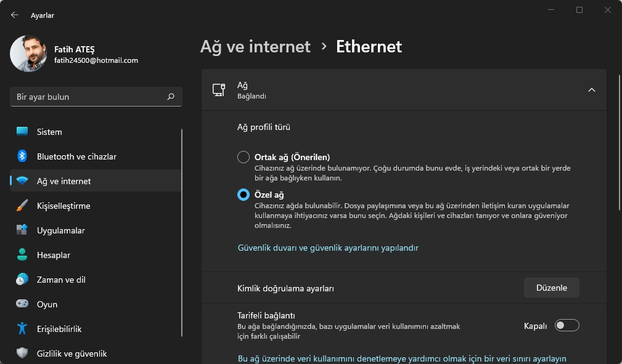Open the Uygulamalar section

click(60, 230)
